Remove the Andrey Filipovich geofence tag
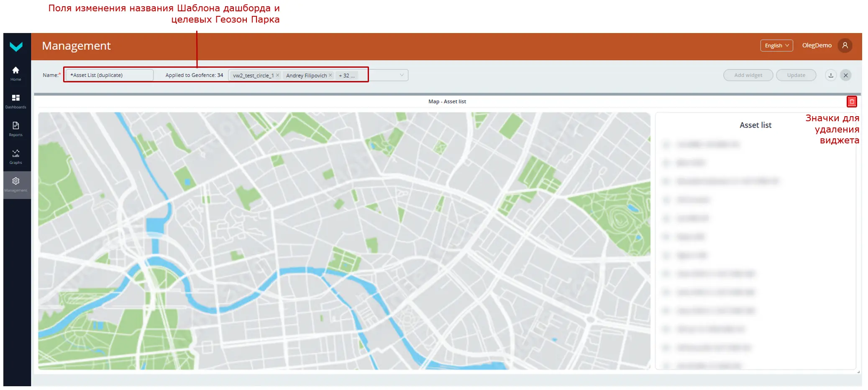 click(x=330, y=75)
